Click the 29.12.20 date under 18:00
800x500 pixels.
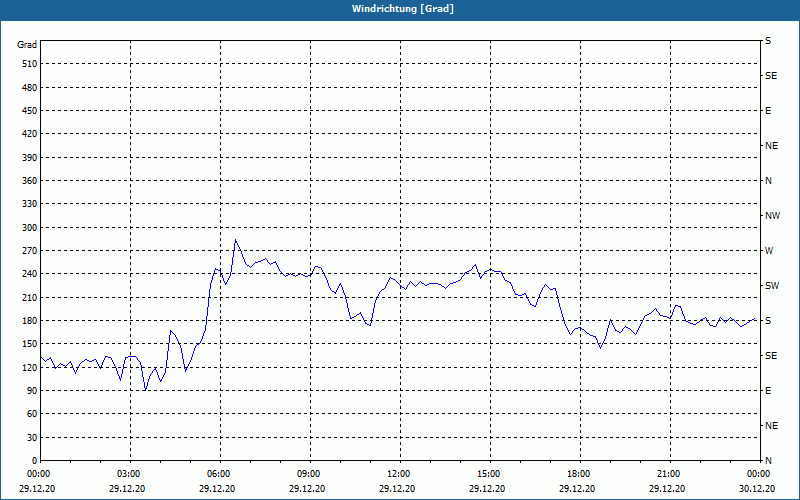577,488
